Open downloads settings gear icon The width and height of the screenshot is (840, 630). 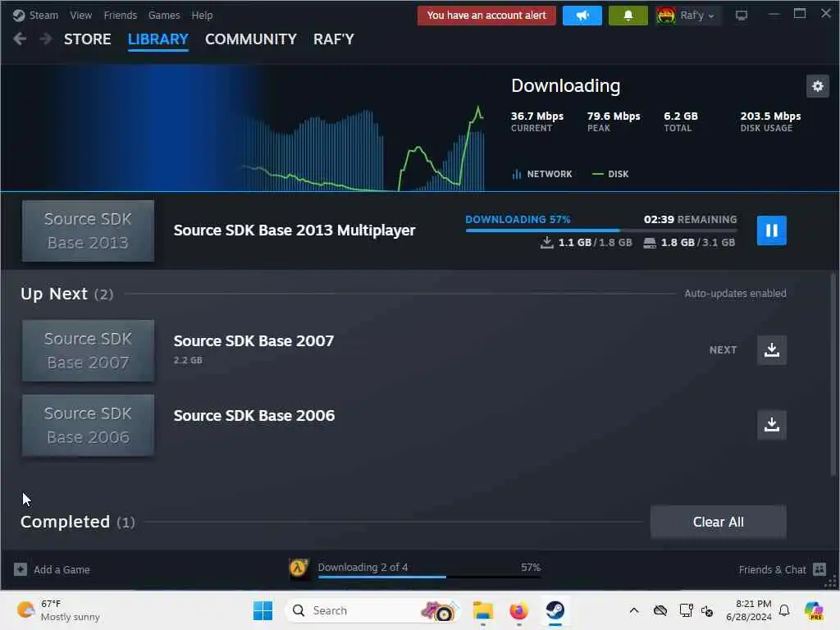pyautogui.click(x=818, y=85)
